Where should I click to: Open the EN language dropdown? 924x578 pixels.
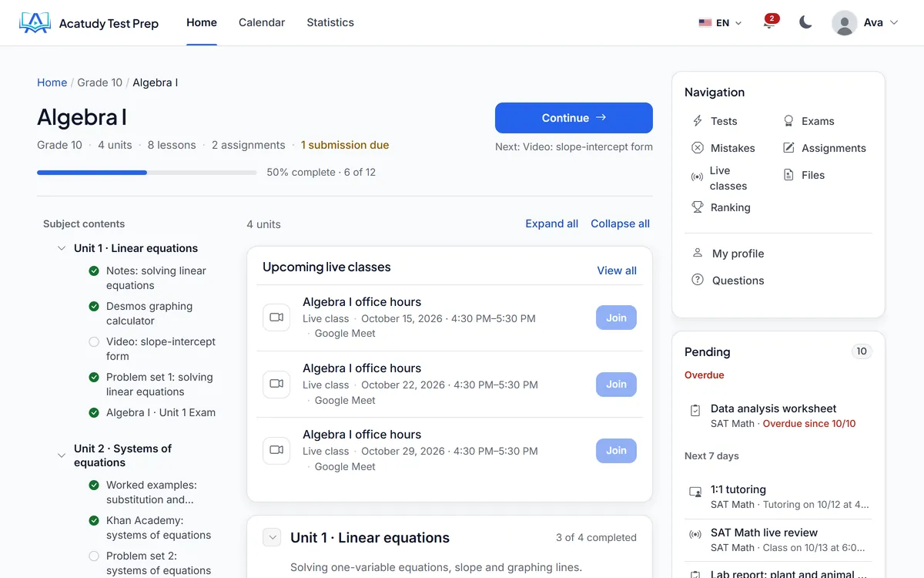click(720, 23)
